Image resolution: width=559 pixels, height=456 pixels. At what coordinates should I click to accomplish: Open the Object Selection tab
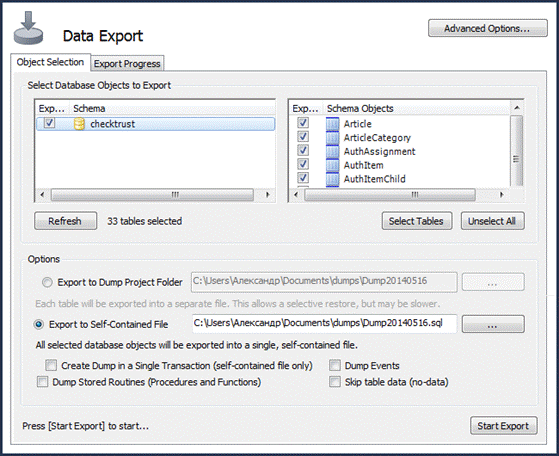click(x=50, y=62)
